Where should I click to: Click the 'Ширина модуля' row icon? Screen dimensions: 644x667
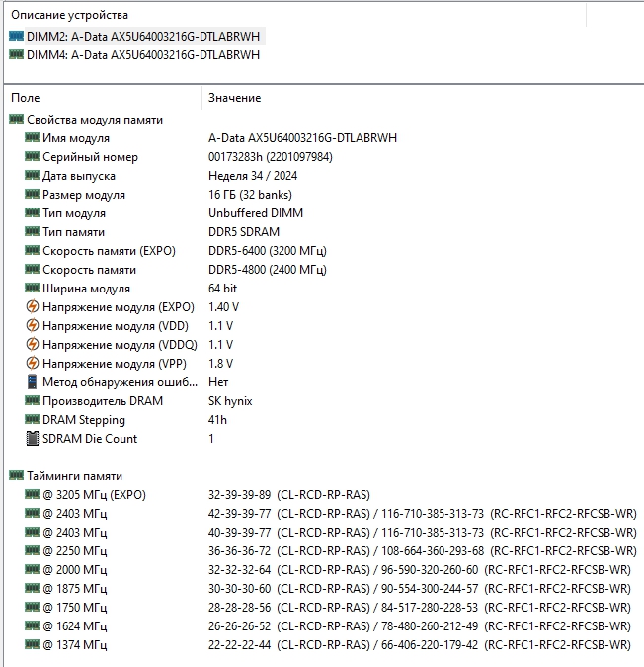click(32, 288)
